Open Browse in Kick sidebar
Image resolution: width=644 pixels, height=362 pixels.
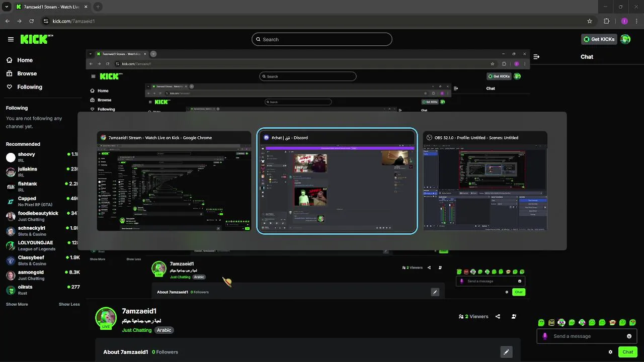pos(22,73)
